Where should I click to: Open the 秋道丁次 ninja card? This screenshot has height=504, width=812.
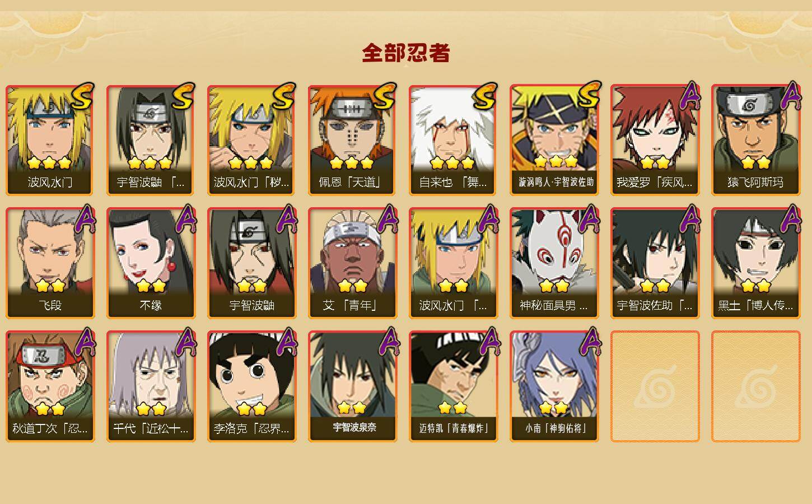[x=50, y=386]
